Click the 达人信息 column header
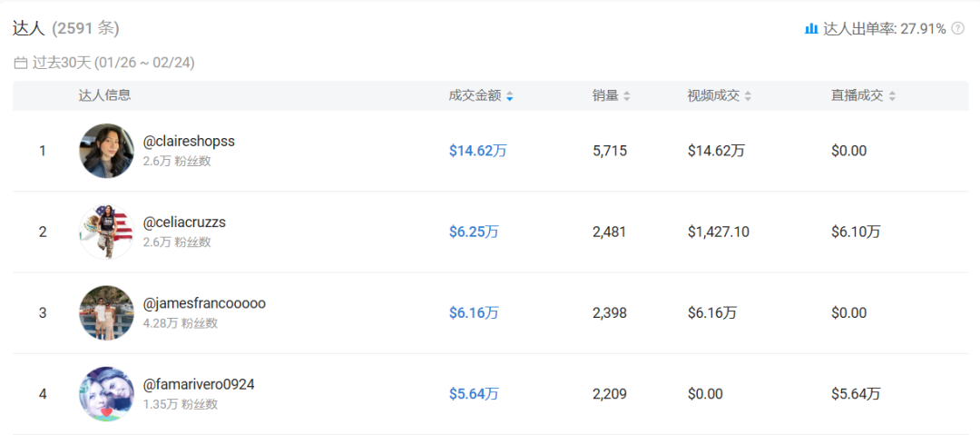The height and width of the screenshot is (435, 980). click(x=104, y=95)
